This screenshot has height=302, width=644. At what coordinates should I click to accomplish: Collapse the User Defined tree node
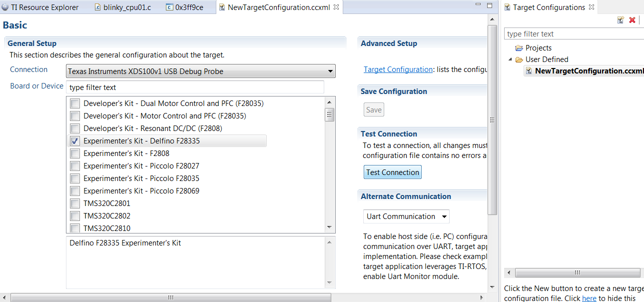pos(510,59)
